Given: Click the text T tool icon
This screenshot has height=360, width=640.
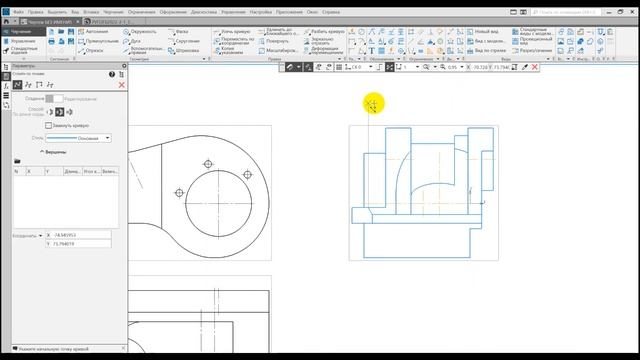Looking at the screenshot, I should pos(371,51).
